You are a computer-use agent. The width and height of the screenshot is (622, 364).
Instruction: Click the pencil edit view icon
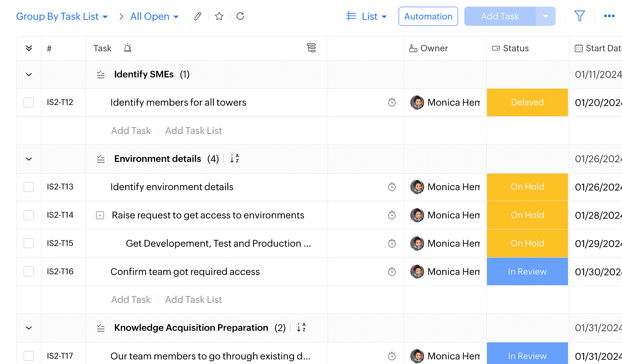198,16
